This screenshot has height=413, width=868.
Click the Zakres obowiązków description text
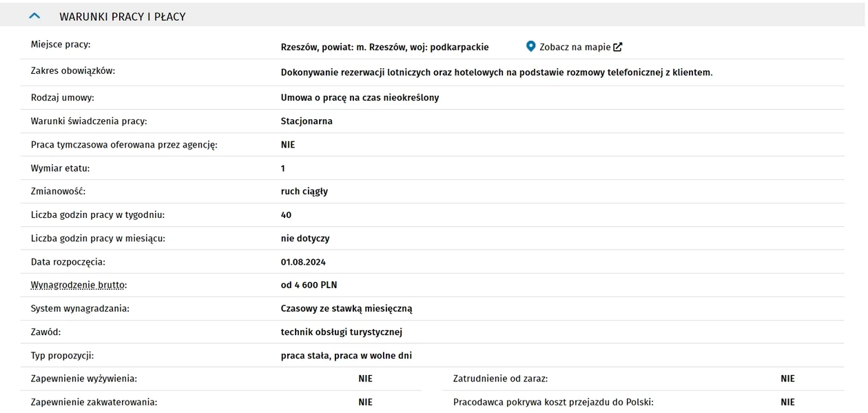pyautogui.click(x=497, y=72)
